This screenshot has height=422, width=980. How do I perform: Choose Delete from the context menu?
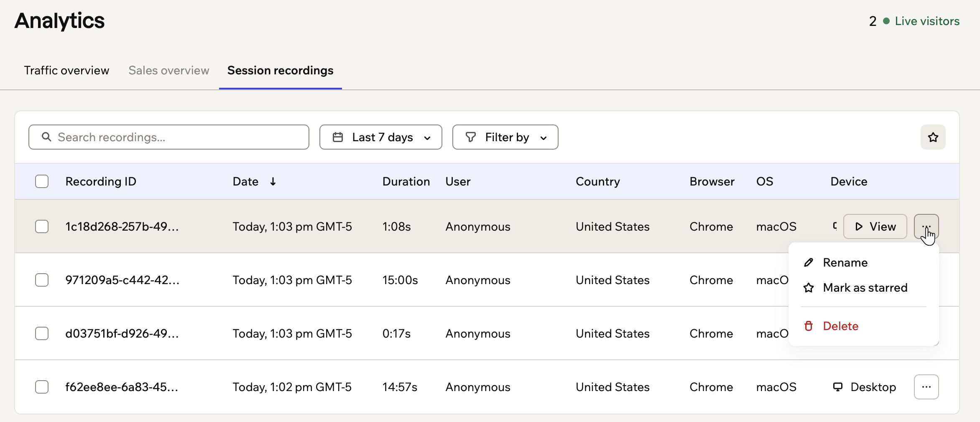(x=863, y=326)
